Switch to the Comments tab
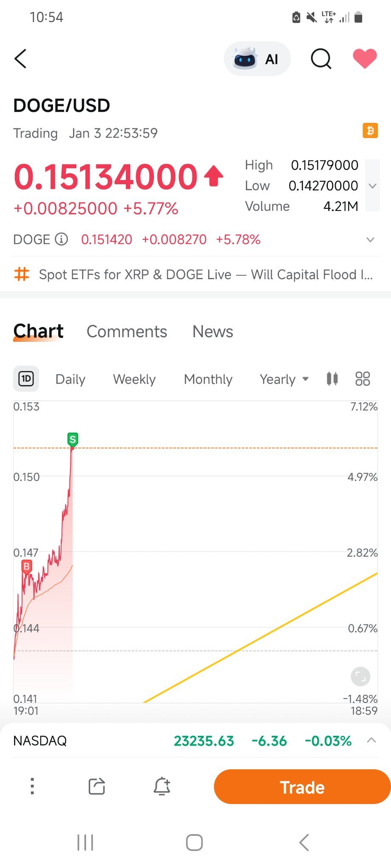The width and height of the screenshot is (391, 868). point(127,332)
